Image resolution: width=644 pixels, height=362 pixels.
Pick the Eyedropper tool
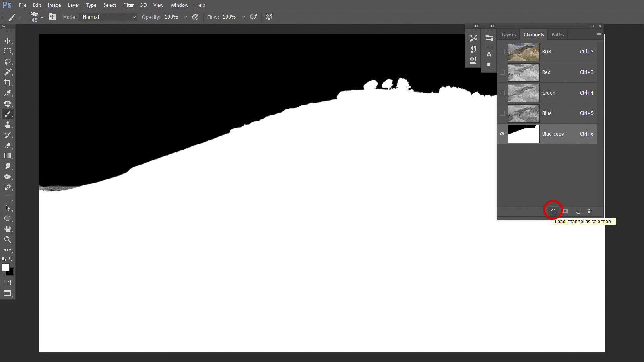click(x=7, y=93)
